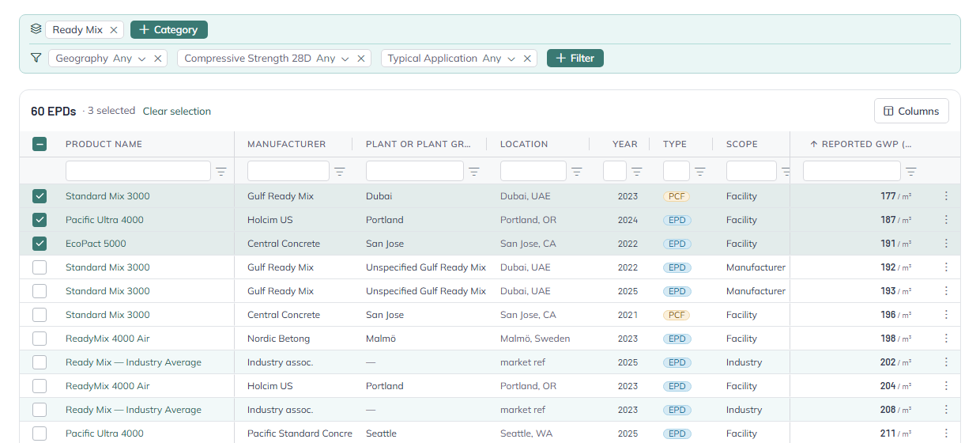Click the PCF badge in the Dubai 2023 row

(677, 196)
